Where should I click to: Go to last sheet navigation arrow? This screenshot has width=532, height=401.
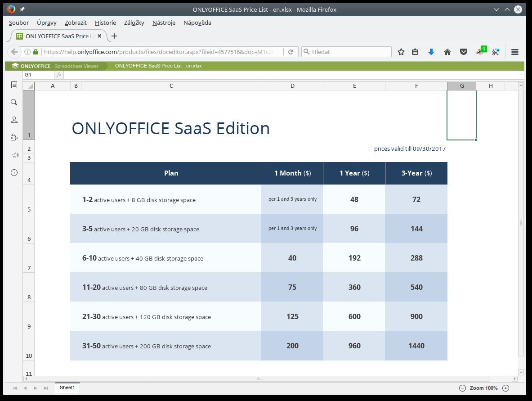point(46,388)
